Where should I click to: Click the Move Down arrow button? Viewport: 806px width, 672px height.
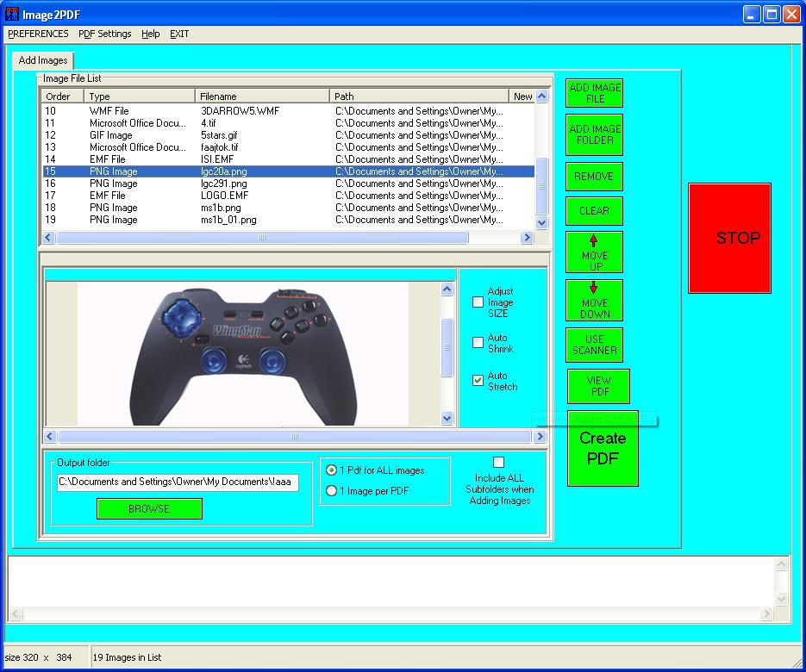[594, 300]
